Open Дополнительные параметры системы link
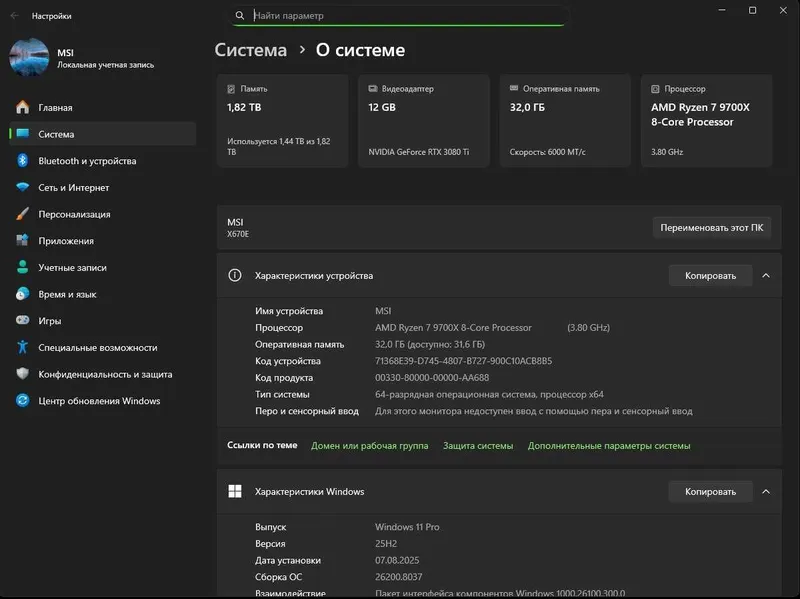Image resolution: width=800 pixels, height=599 pixels. (x=609, y=445)
